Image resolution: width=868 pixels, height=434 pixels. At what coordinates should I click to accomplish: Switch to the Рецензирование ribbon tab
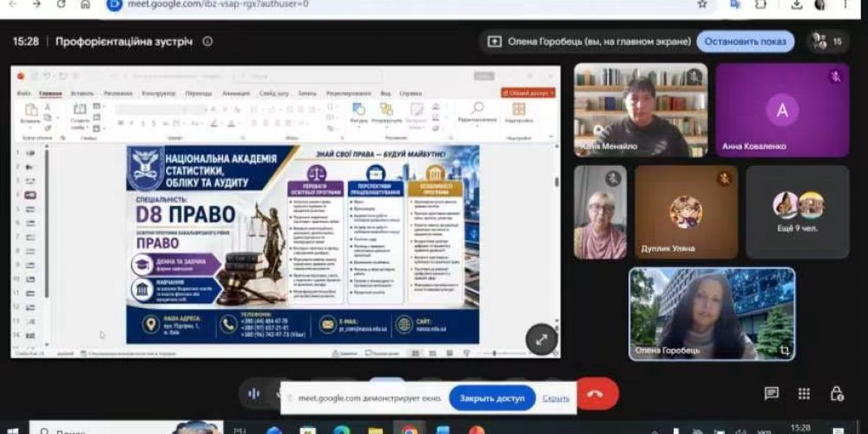coord(349,93)
